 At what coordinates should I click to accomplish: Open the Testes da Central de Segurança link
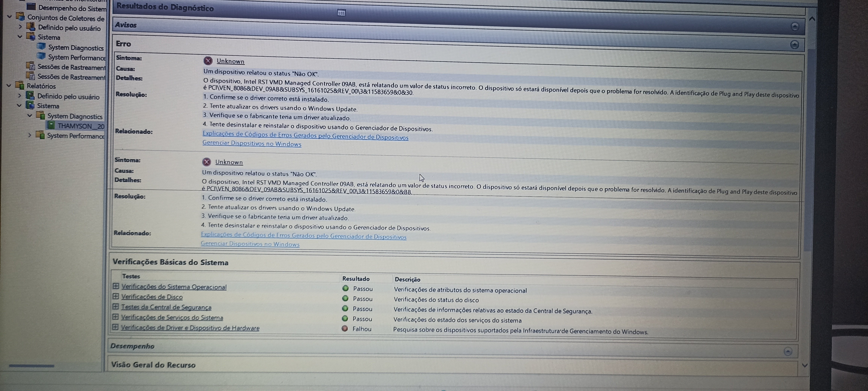166,307
